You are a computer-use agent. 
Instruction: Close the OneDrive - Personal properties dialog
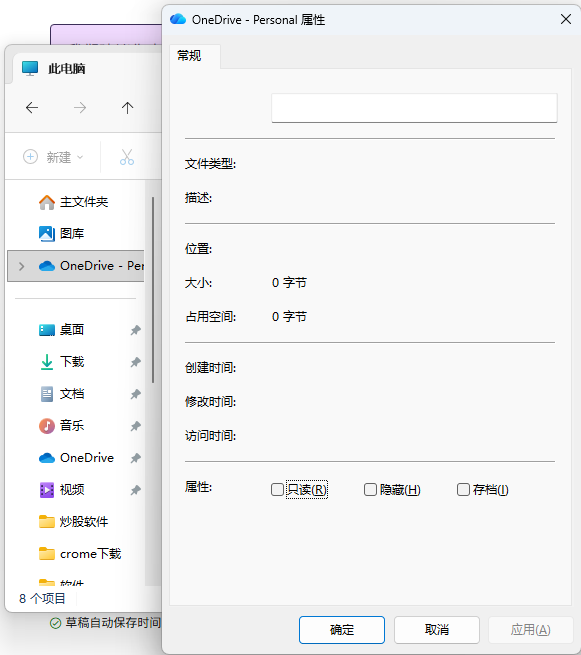click(566, 19)
